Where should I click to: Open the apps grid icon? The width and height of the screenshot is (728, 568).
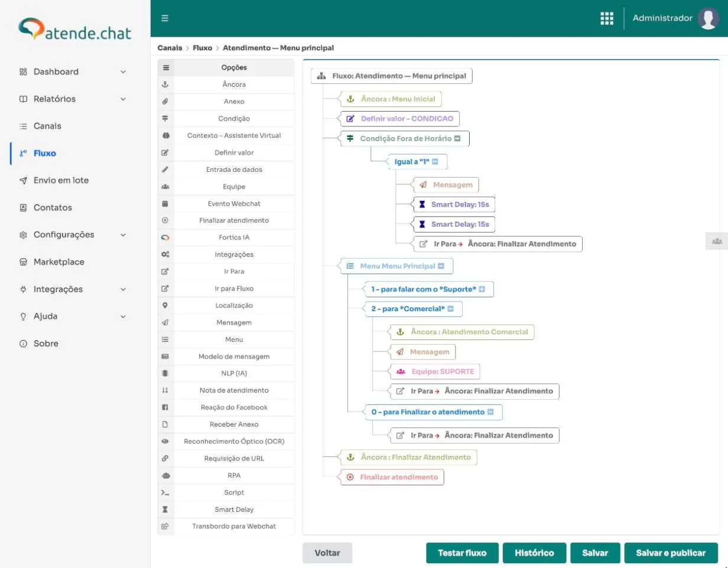tap(607, 18)
